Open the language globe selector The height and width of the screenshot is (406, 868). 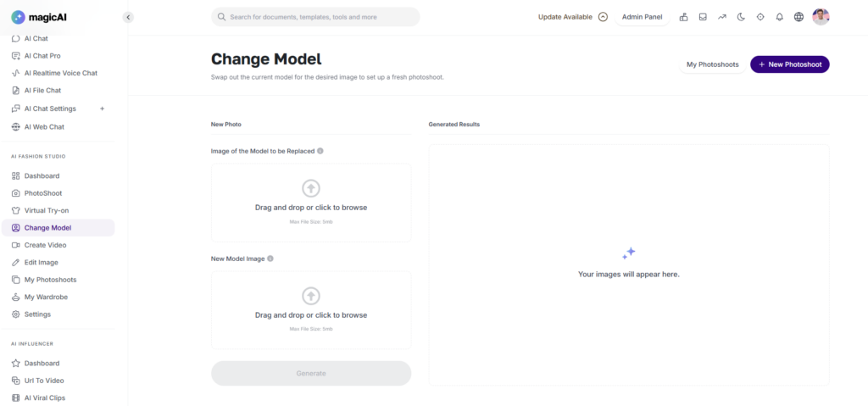click(x=798, y=17)
